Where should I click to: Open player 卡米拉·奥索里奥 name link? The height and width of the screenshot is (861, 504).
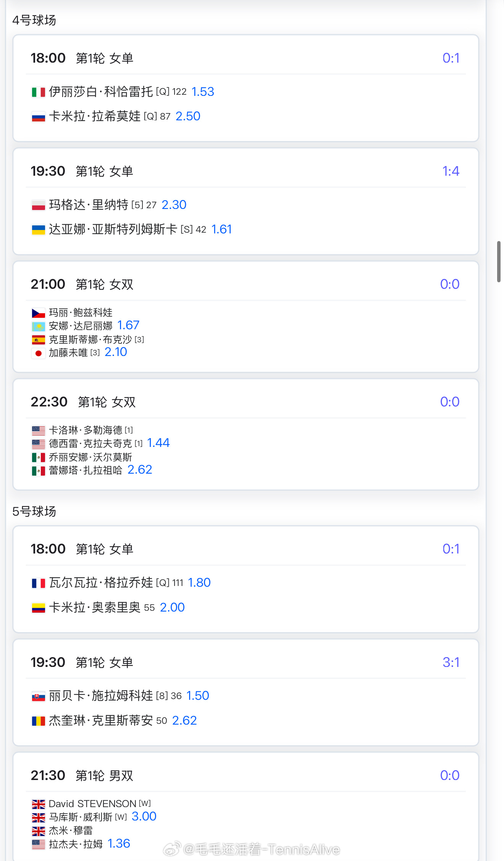(95, 607)
